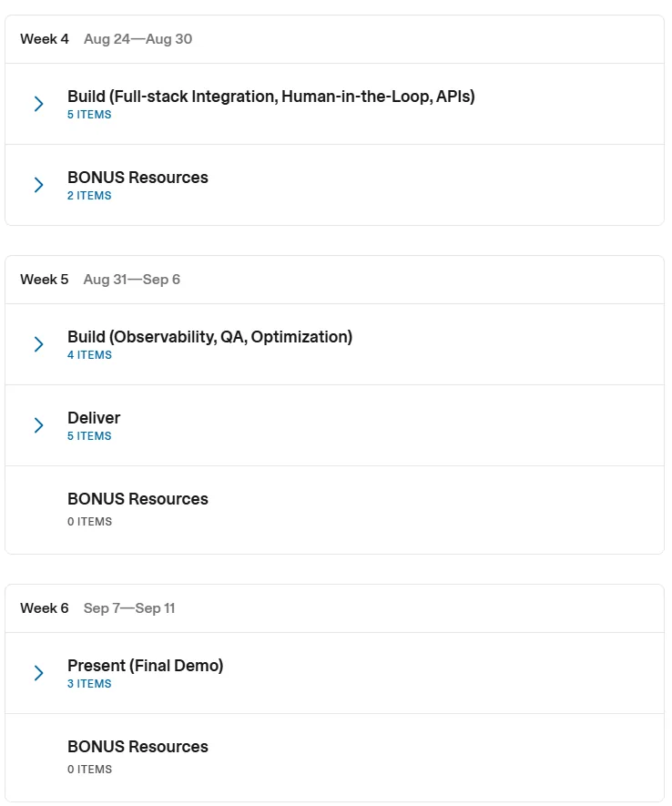Expand the Deliver section chevron

(38, 425)
